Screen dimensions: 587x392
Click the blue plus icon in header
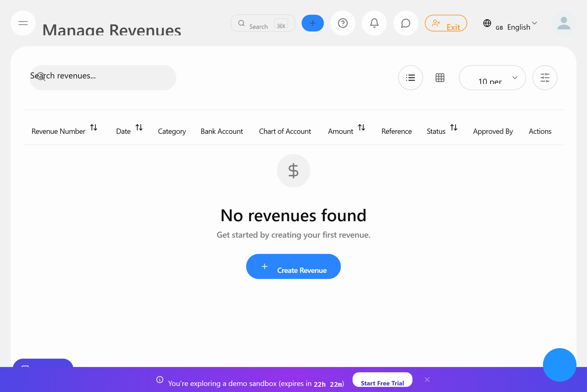(x=312, y=23)
